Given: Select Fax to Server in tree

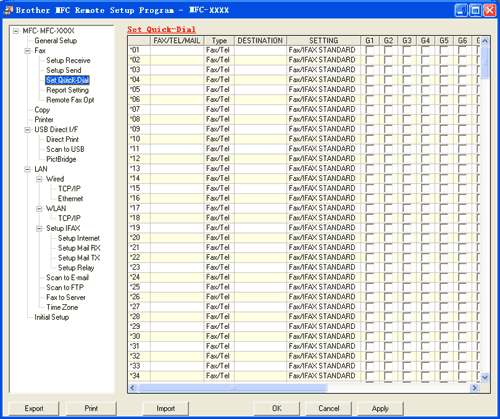Looking at the screenshot, I should pyautogui.click(x=66, y=297).
